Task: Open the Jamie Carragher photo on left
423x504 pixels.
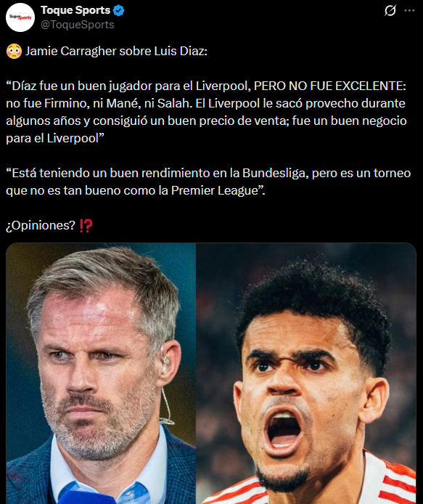Action: 101,373
